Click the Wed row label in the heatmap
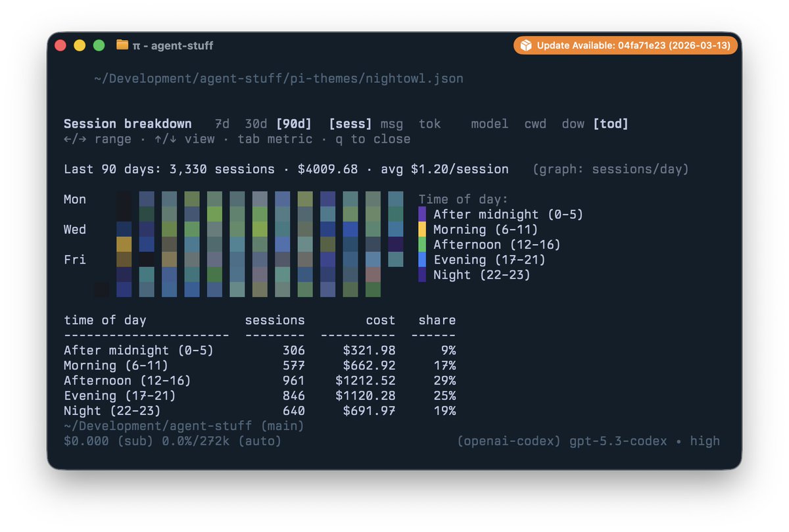 pyautogui.click(x=75, y=230)
